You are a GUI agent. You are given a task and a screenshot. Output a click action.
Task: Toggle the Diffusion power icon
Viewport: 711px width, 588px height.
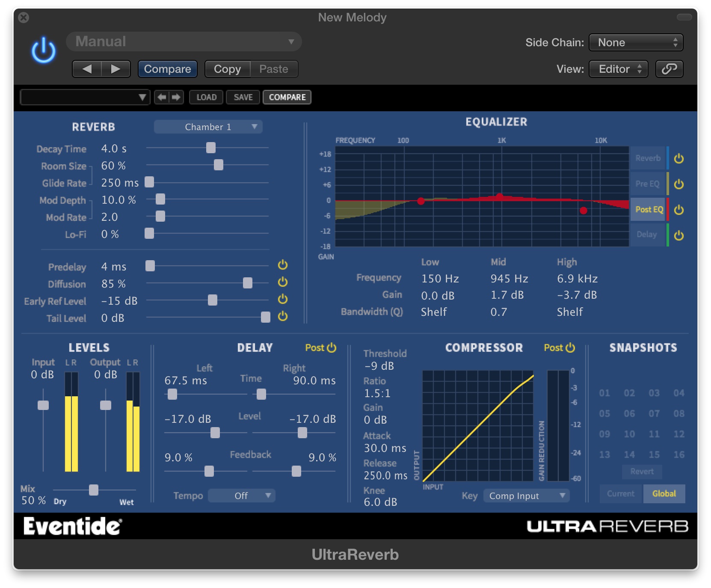pyautogui.click(x=283, y=282)
